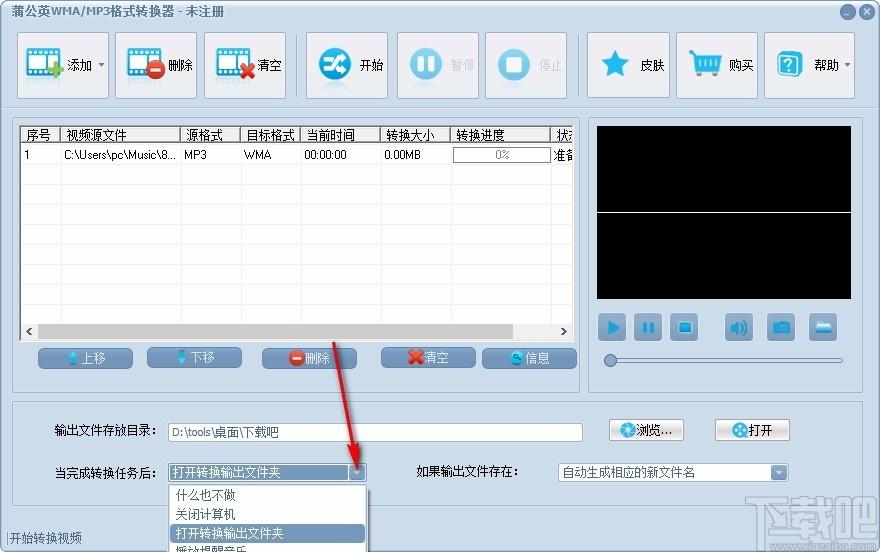
Task: Click the toolbar 清空 clear list icon
Action: coord(235,63)
